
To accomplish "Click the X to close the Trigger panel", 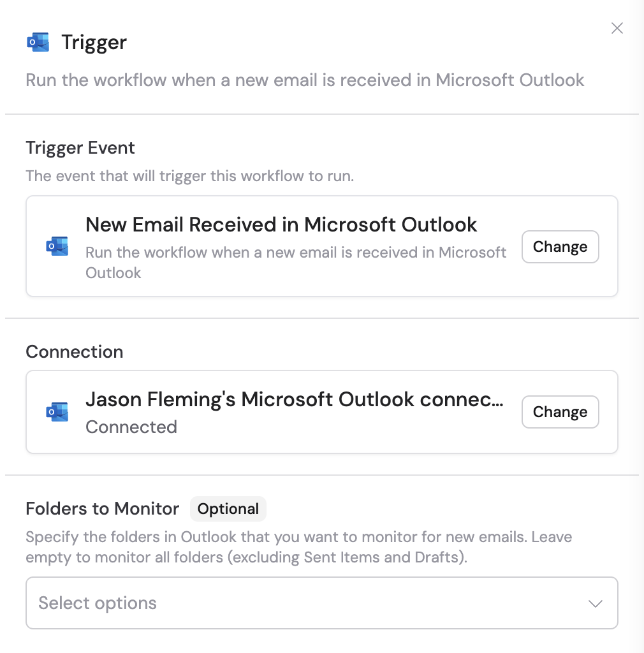I will coord(617,28).
